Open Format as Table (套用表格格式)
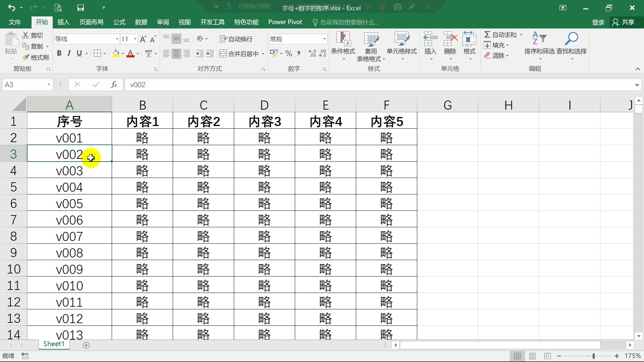The height and width of the screenshot is (362, 644). coord(371,47)
